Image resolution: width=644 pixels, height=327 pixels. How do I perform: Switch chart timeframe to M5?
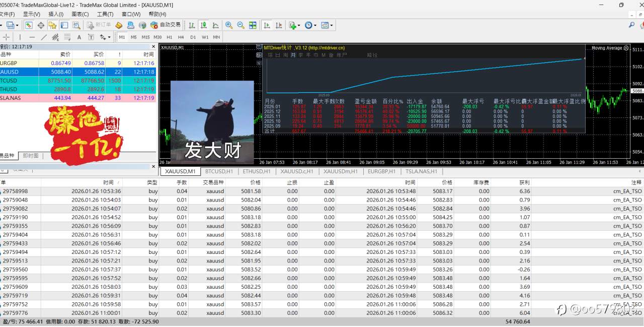(134, 37)
